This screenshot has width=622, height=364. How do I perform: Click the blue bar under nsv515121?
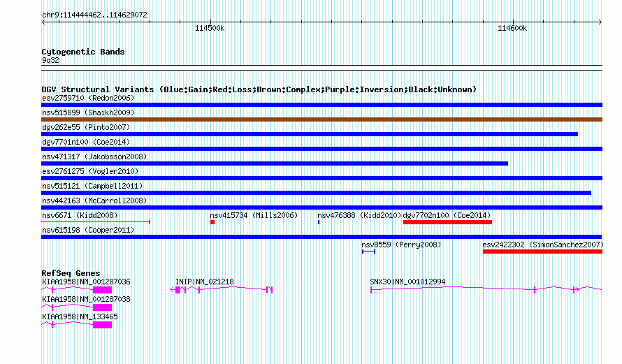click(x=316, y=193)
